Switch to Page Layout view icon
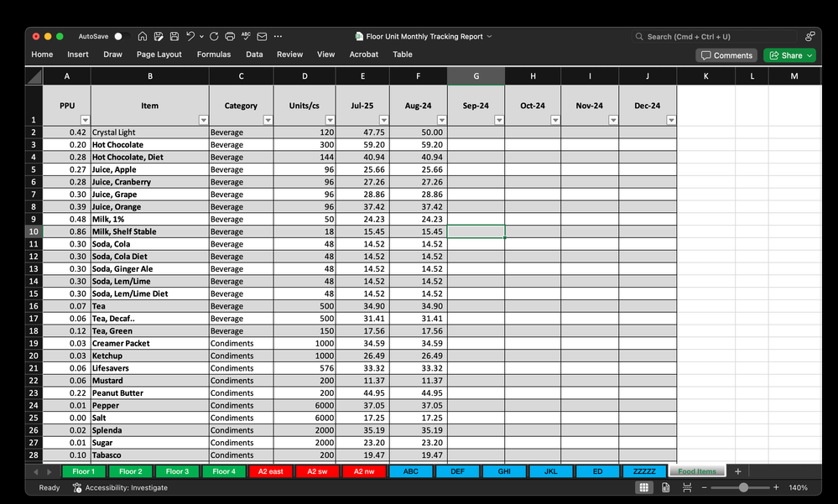This screenshot has height=504, width=838. [x=666, y=486]
